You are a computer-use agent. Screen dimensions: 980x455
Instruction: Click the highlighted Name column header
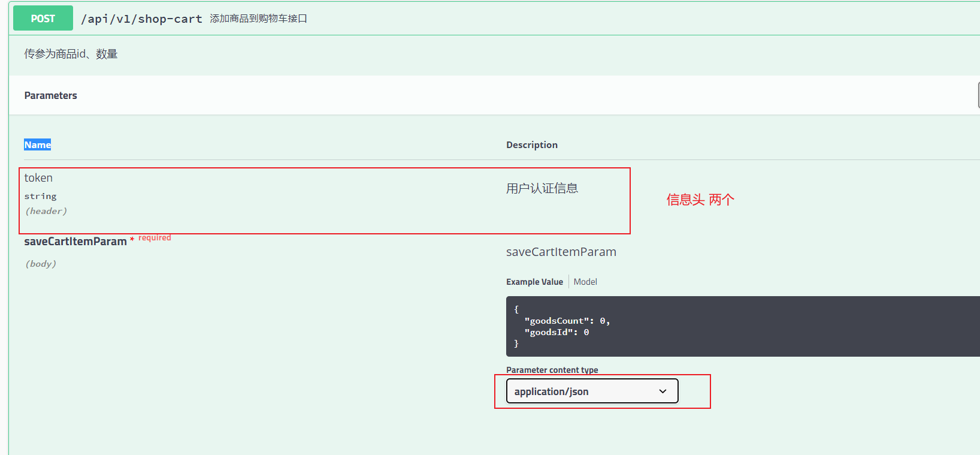[x=37, y=144]
